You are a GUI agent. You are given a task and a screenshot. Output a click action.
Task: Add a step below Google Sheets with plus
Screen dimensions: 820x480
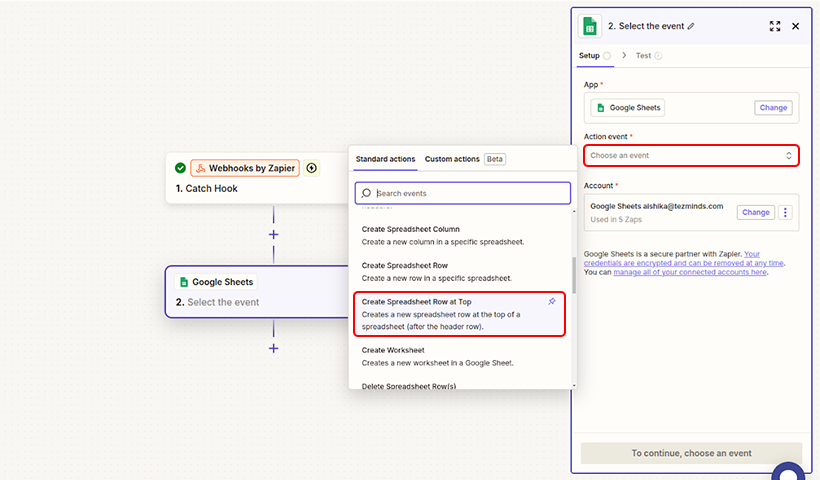point(274,348)
